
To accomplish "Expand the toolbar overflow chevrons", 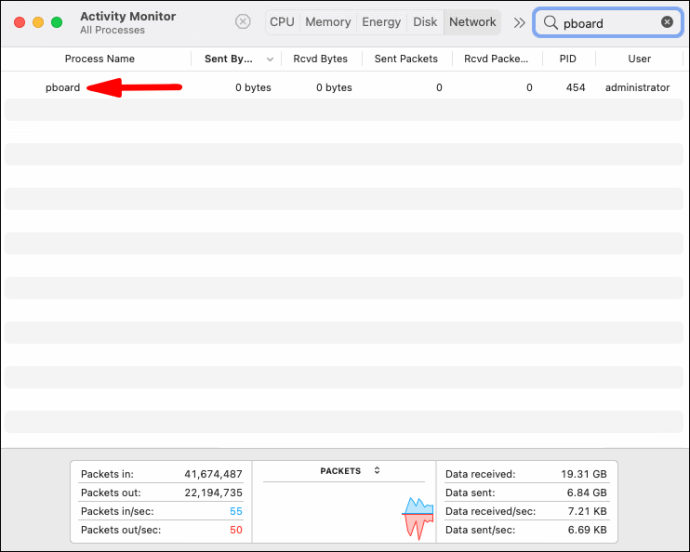I will [519, 22].
